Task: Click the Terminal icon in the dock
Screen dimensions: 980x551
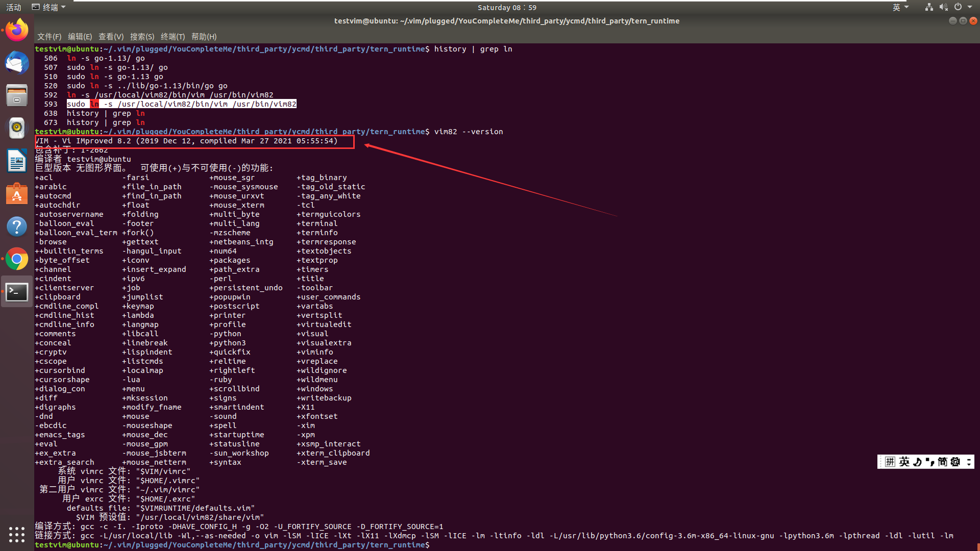Action: [17, 292]
